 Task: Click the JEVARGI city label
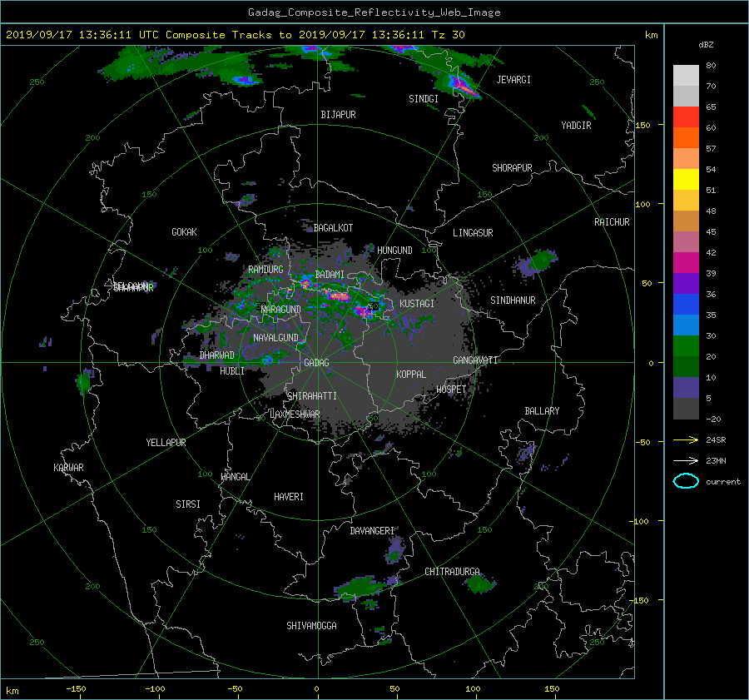click(513, 80)
